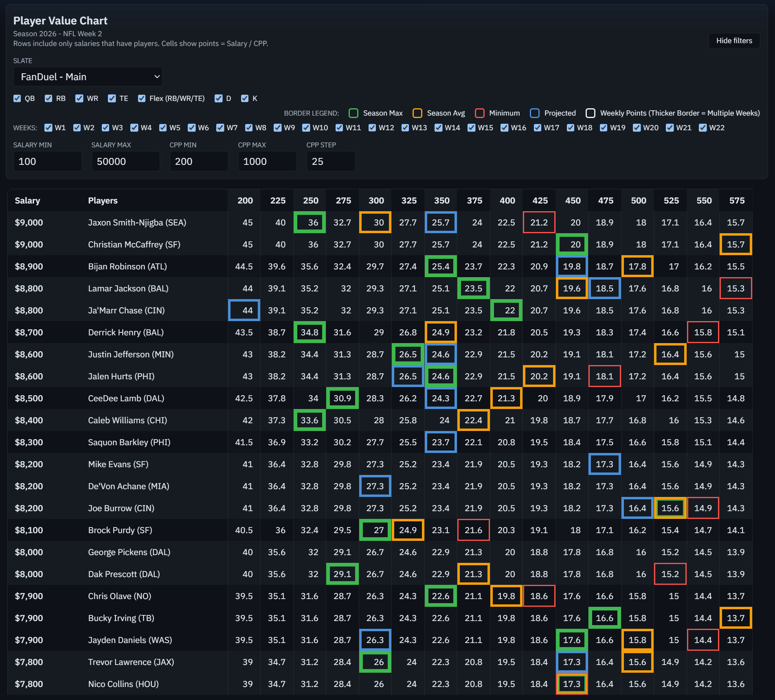Uncheck the W10 week checkbox
Screen dimensions: 775x700
(x=306, y=128)
